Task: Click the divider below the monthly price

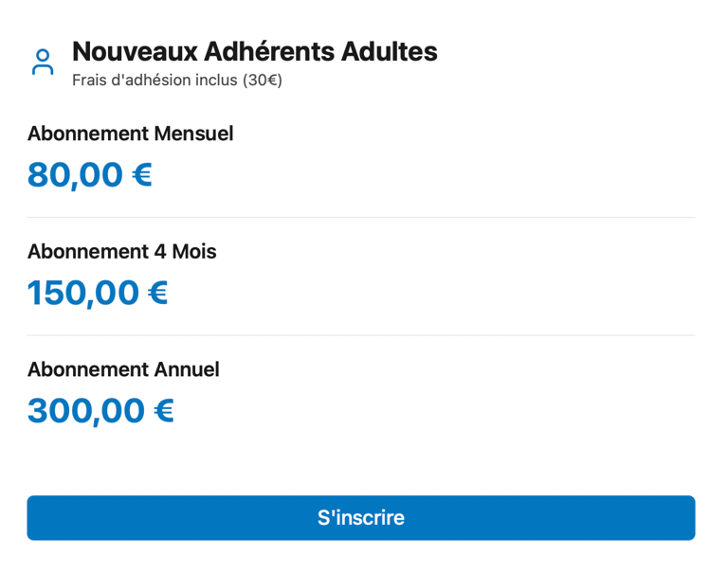Action: point(360,218)
